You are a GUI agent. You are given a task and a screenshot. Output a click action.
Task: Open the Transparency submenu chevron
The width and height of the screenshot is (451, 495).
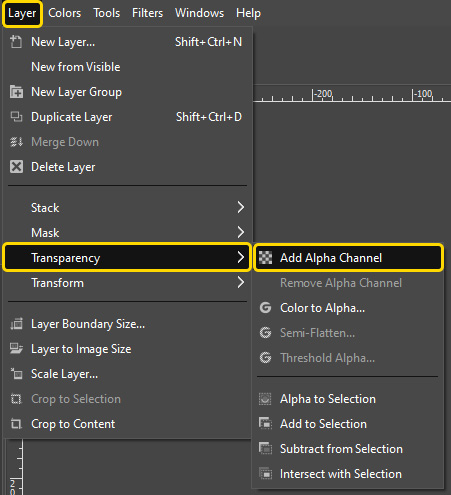[x=241, y=257]
